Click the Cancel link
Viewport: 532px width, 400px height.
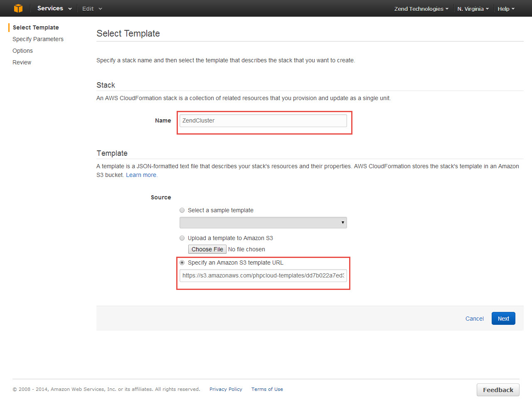(x=474, y=319)
